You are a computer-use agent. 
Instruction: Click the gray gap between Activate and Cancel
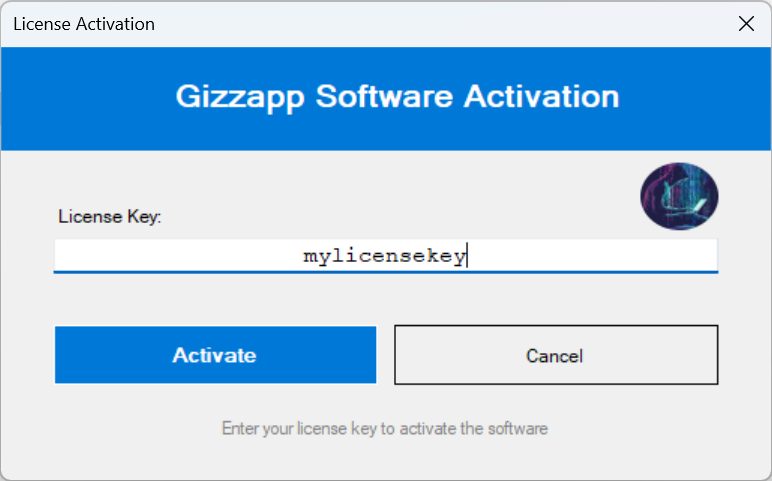point(385,355)
